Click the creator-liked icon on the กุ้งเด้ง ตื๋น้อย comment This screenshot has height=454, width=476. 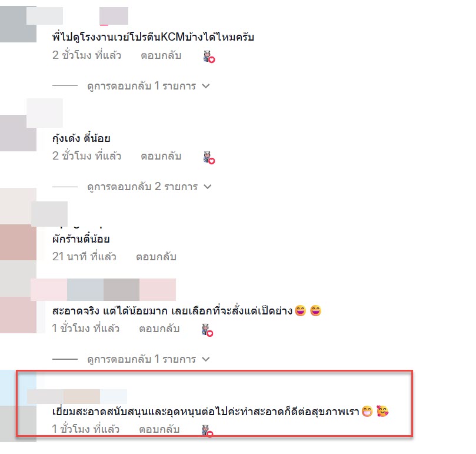(x=209, y=158)
